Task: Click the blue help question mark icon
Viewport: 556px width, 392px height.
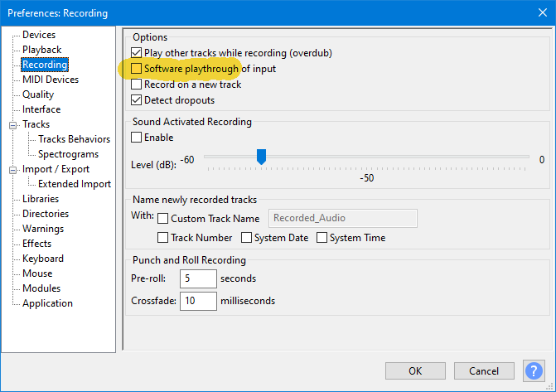Action: point(534,370)
